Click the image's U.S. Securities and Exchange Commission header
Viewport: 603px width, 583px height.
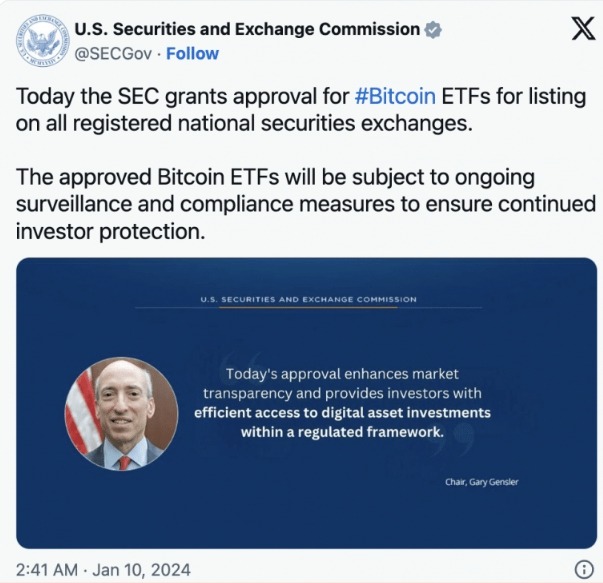(x=307, y=299)
